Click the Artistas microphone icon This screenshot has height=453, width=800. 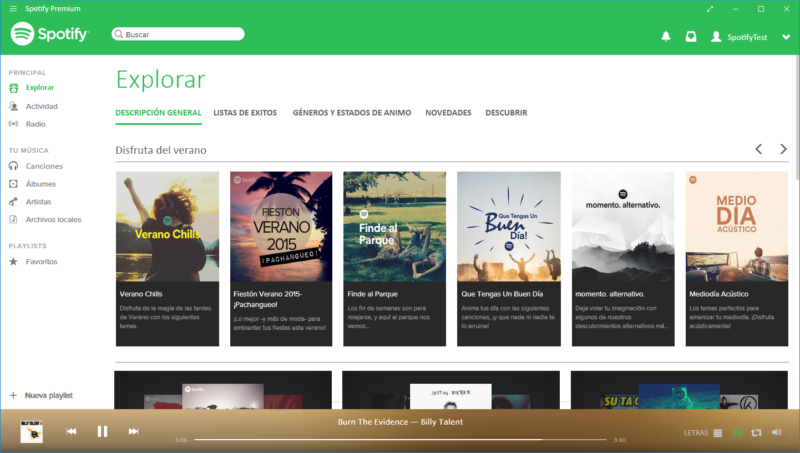pyautogui.click(x=14, y=202)
